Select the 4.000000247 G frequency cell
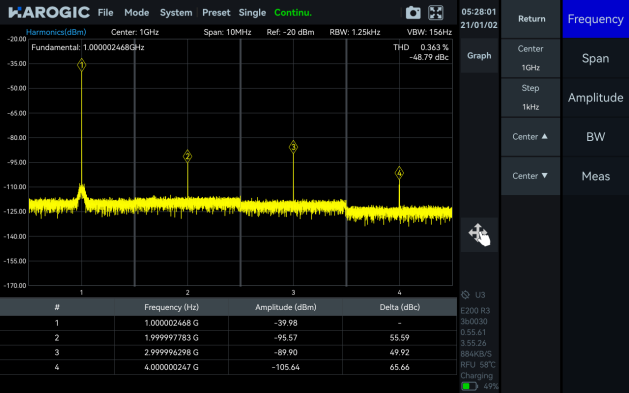This screenshot has width=629, height=393. click(x=171, y=367)
